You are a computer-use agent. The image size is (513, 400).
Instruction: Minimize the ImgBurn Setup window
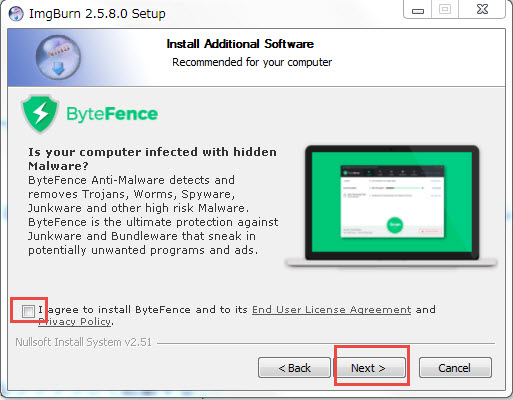[418, 10]
